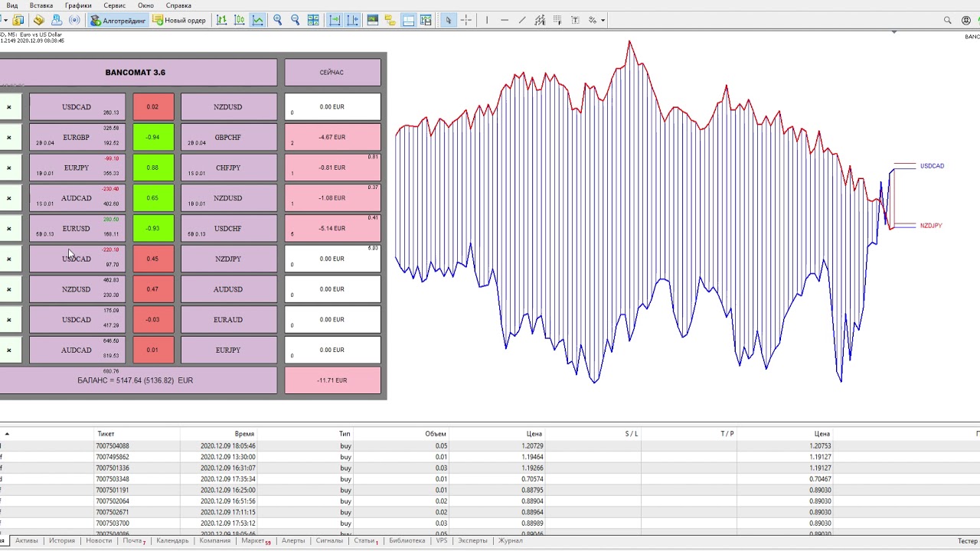Switch chart to line chart view
980x551 pixels.
coord(258,21)
